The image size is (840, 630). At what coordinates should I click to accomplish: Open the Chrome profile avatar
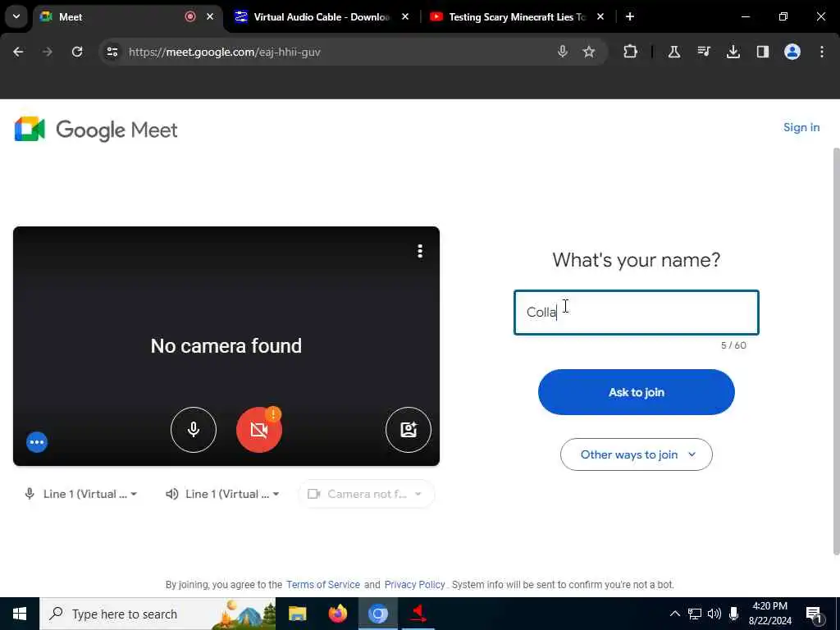[792, 52]
